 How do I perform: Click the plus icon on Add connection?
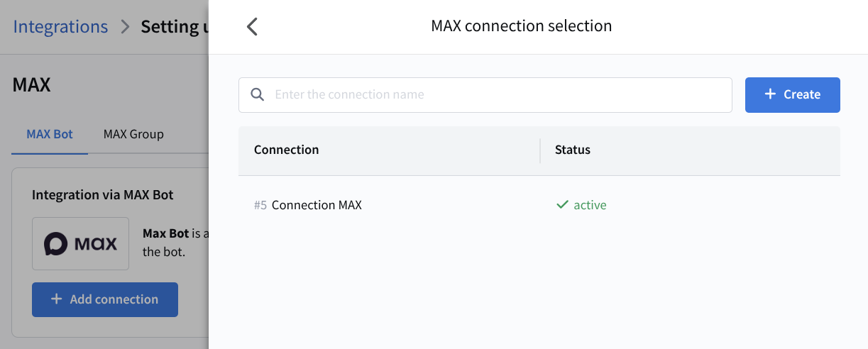tap(57, 299)
